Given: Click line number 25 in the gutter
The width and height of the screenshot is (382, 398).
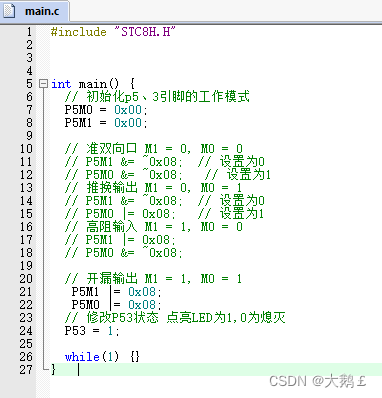Looking at the screenshot, I should [26, 344].
